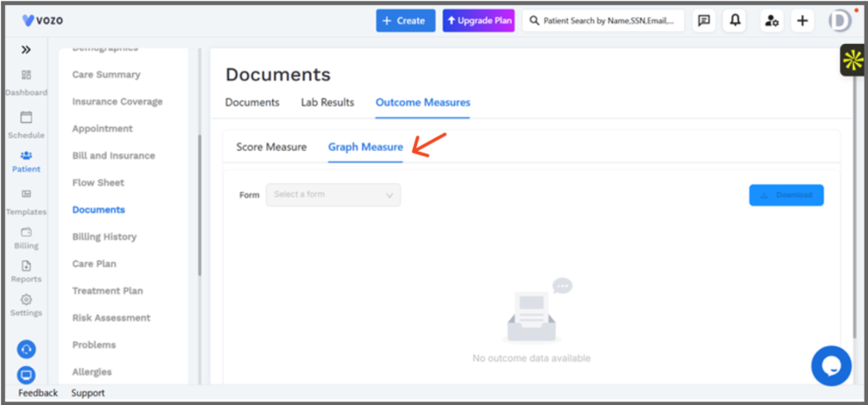868x405 pixels.
Task: Open the live chat bubble
Action: (832, 366)
